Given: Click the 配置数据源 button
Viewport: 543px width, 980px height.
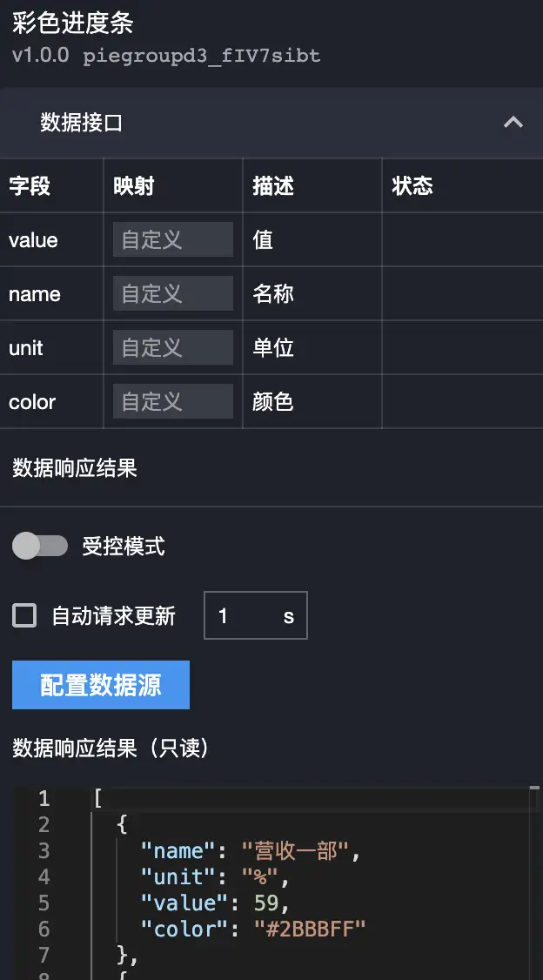Looking at the screenshot, I should coord(101,685).
